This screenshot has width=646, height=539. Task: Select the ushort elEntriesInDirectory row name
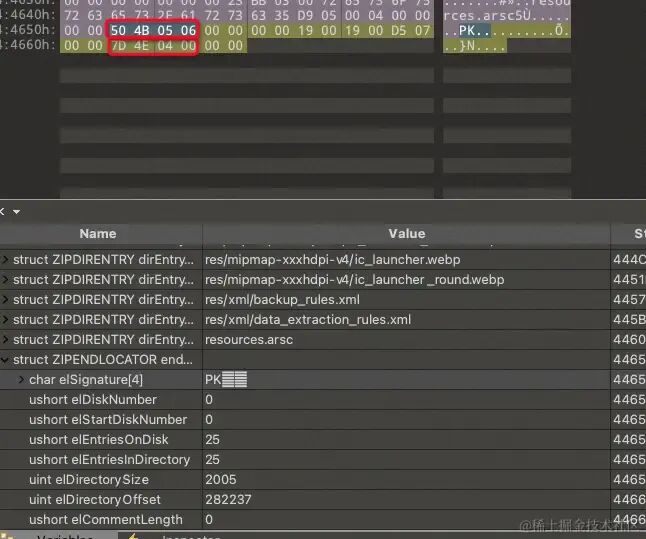point(109,459)
